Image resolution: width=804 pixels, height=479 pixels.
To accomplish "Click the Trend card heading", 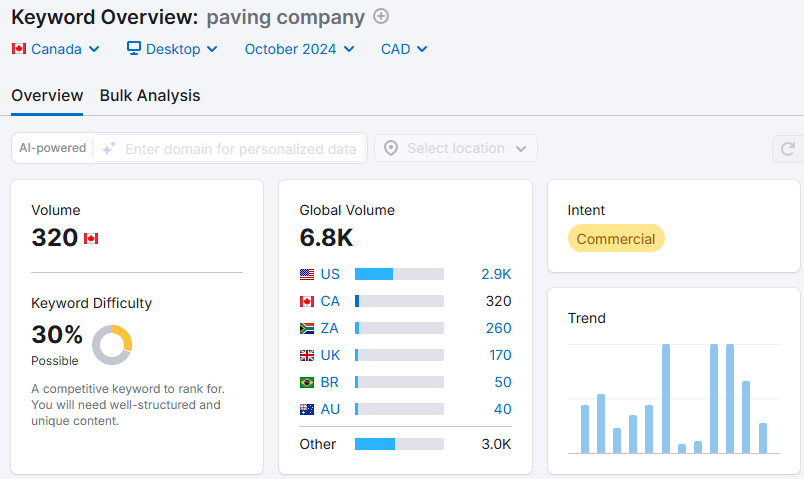I will pos(587,318).
